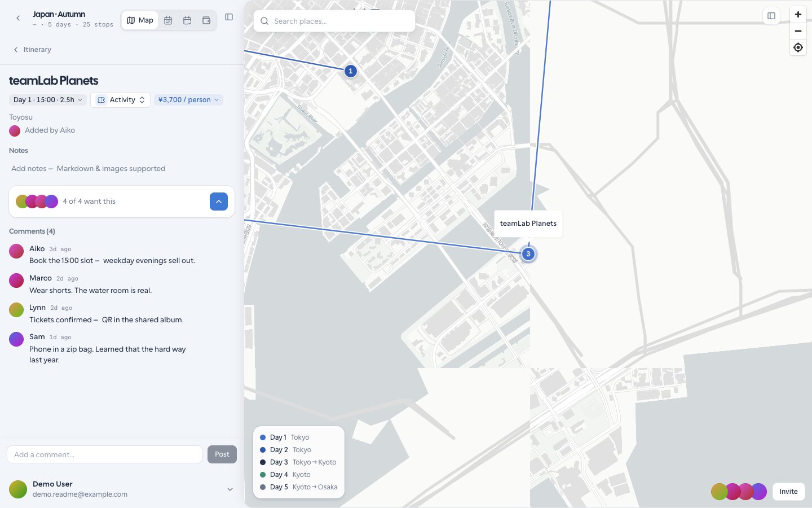Focus the Add a comment input

[x=105, y=454]
